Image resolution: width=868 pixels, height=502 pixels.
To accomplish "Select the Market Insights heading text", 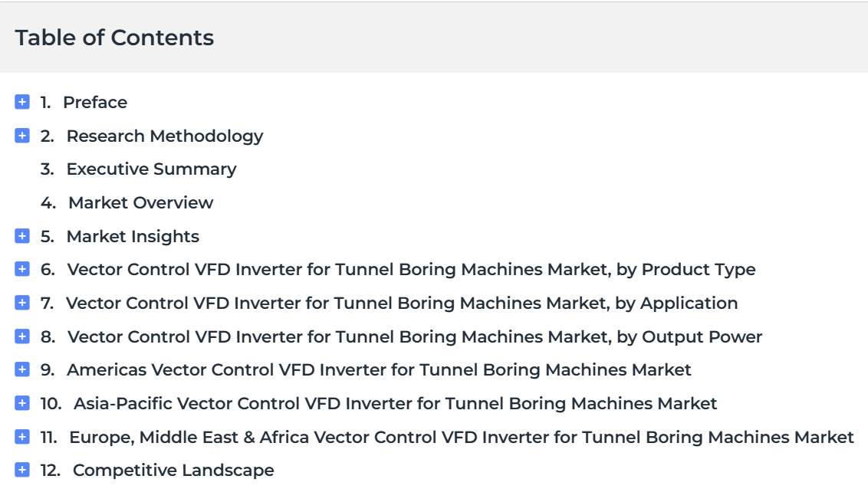I will pyautogui.click(x=133, y=236).
